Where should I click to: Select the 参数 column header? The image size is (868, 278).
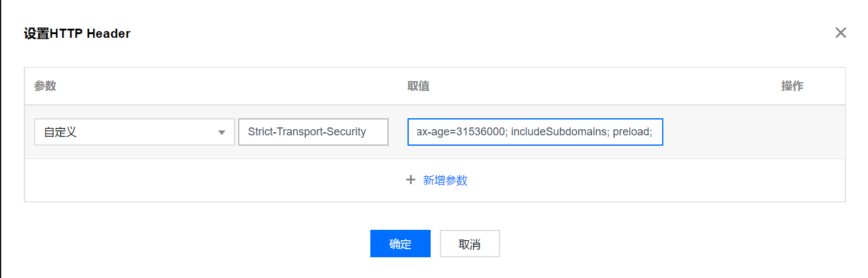(45, 86)
